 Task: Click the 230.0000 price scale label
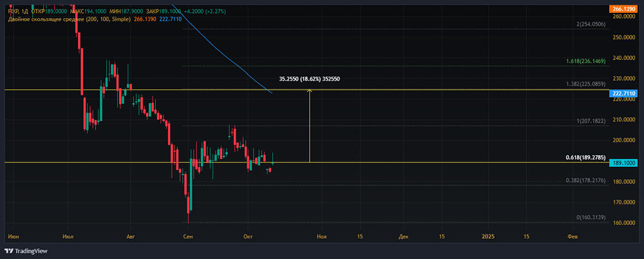click(623, 78)
